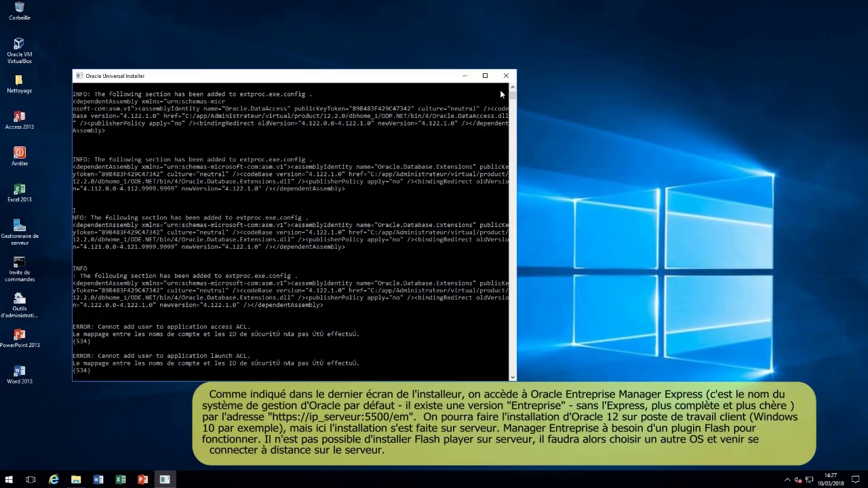Open the Corbeille recycle bin icon
The height and width of the screenshot is (488, 868).
coord(20,11)
